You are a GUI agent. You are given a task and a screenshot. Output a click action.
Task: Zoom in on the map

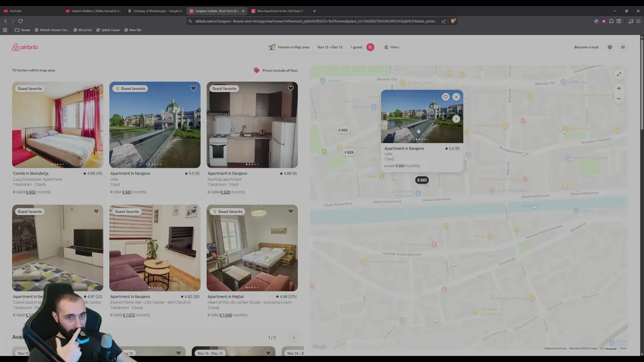[x=619, y=88]
